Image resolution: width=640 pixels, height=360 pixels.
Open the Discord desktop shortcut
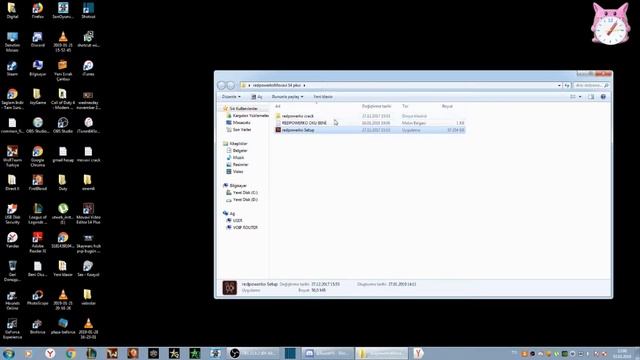[38, 39]
